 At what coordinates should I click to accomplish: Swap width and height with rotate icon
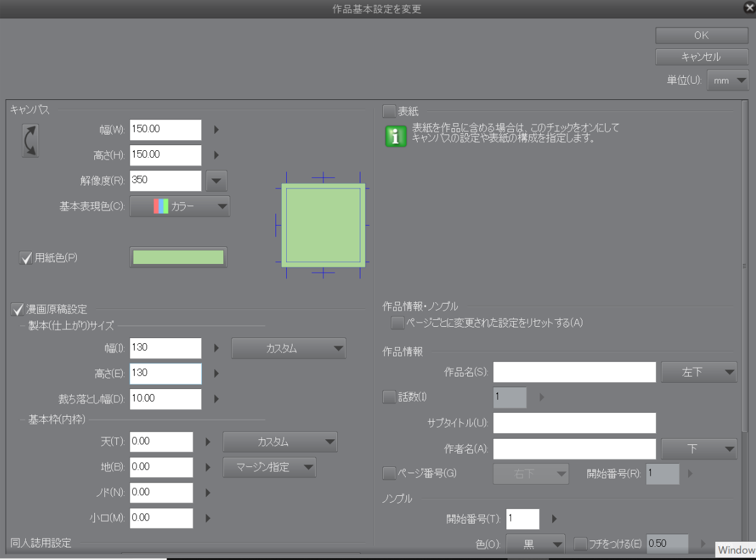[31, 140]
